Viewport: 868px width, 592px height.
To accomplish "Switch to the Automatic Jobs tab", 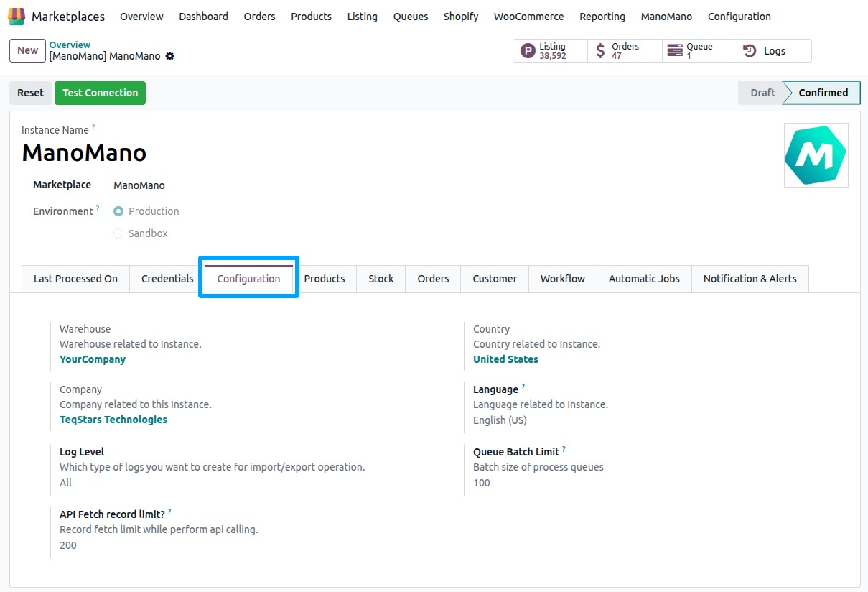I will 644,279.
